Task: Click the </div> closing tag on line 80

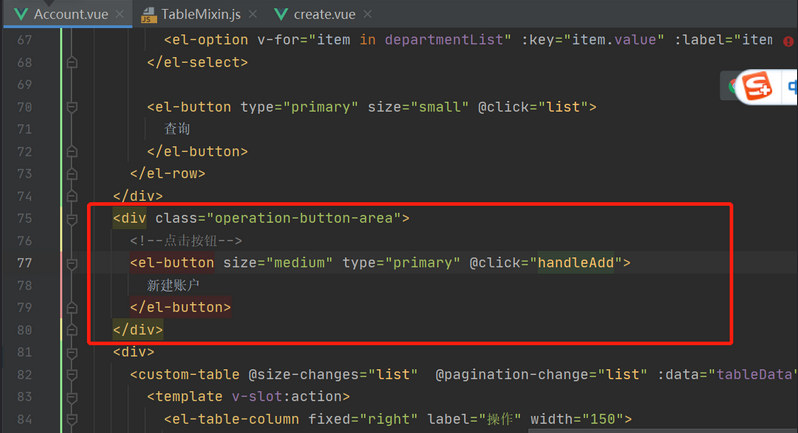Action: 138,330
